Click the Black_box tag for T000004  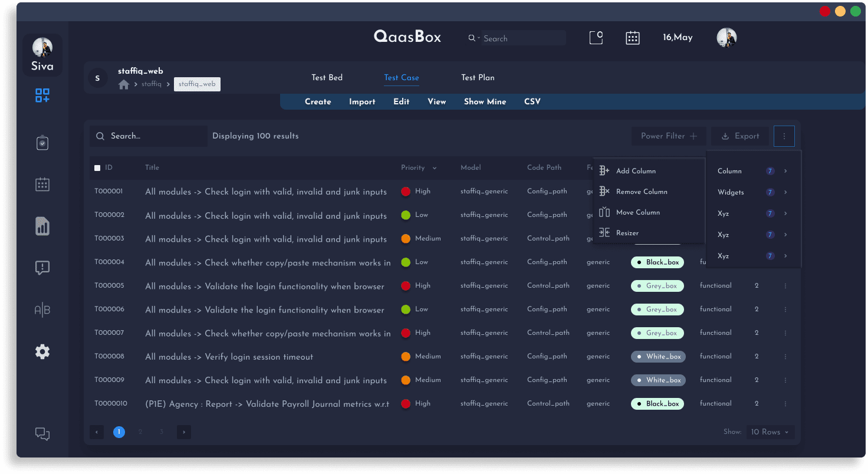tap(657, 262)
